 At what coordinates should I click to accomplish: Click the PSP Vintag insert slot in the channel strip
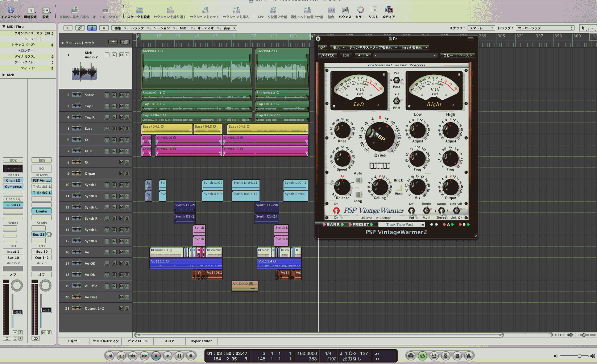pyautogui.click(x=42, y=180)
